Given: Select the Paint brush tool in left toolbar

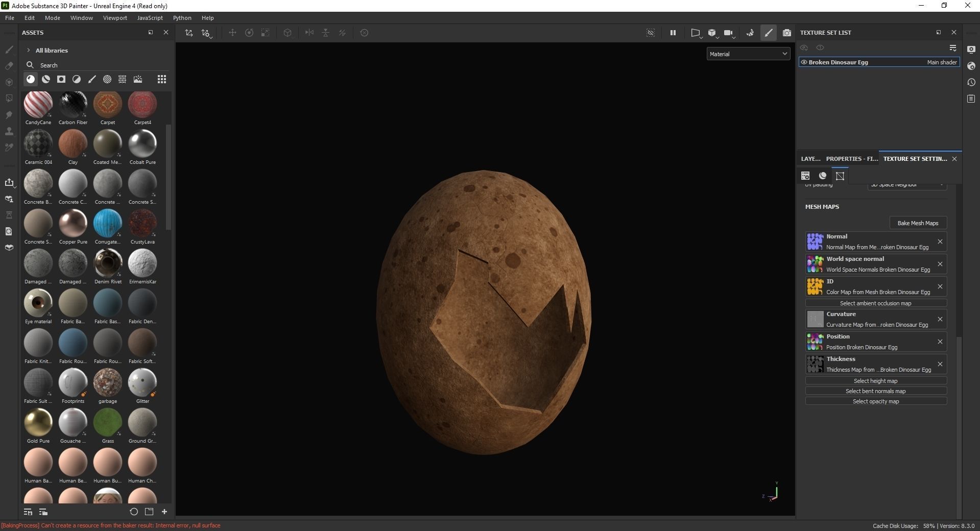Looking at the screenshot, I should [x=9, y=50].
